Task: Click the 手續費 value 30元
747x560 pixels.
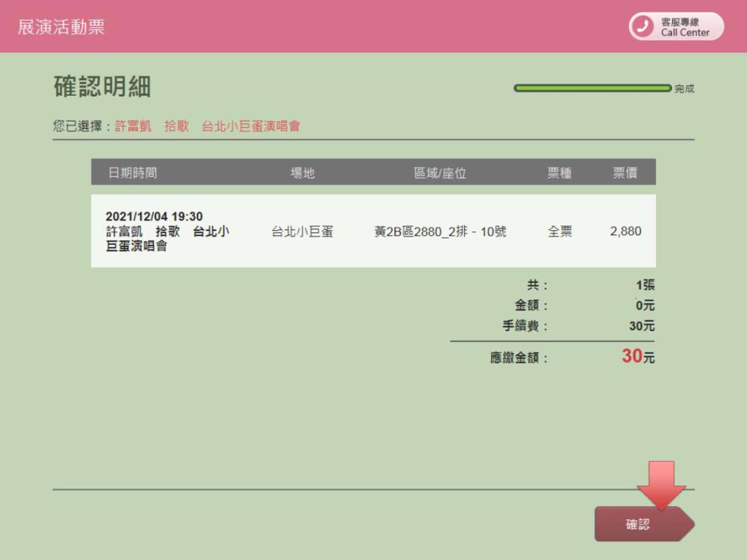Action: tap(642, 326)
